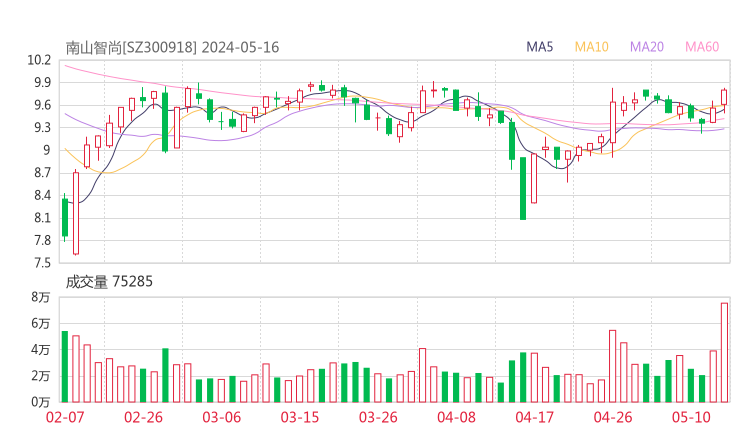Select the tallest last red volume bar
Image resolution: width=740 pixels, height=440 pixels.
tap(724, 353)
